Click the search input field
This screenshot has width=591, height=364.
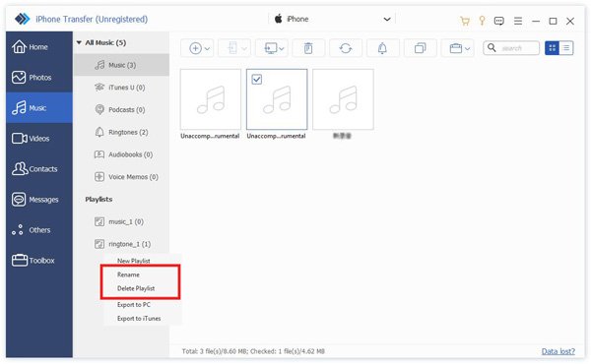(x=511, y=48)
